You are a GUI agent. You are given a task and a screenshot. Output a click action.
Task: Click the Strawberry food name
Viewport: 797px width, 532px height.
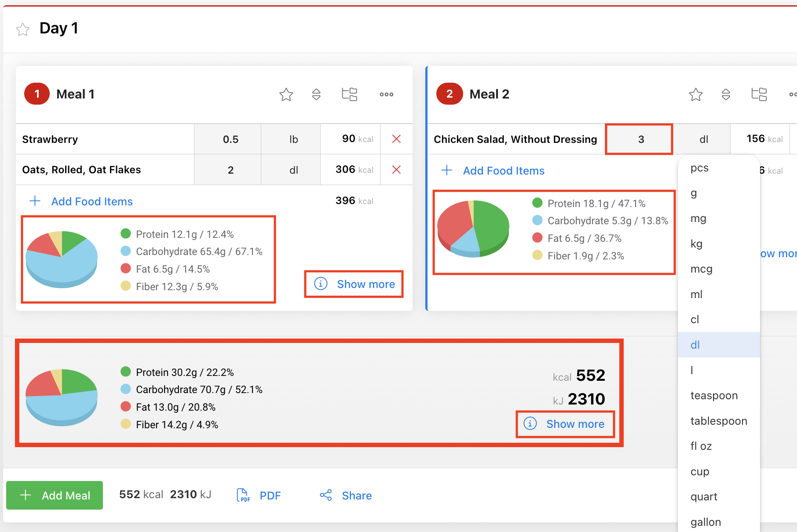click(50, 139)
